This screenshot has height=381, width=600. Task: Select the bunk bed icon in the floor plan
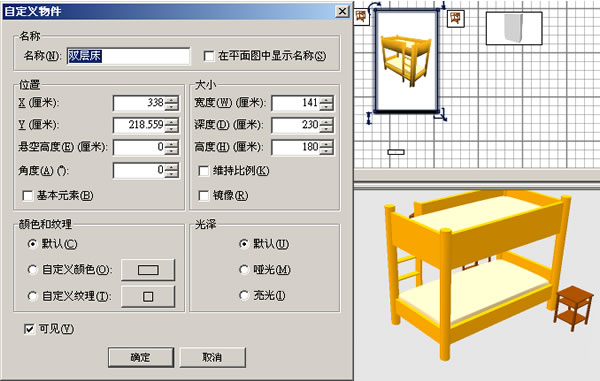406,61
